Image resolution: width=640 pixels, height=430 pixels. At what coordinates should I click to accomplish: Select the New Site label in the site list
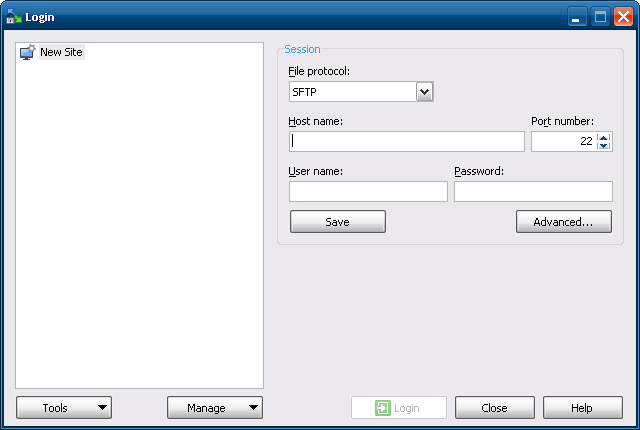pos(61,52)
